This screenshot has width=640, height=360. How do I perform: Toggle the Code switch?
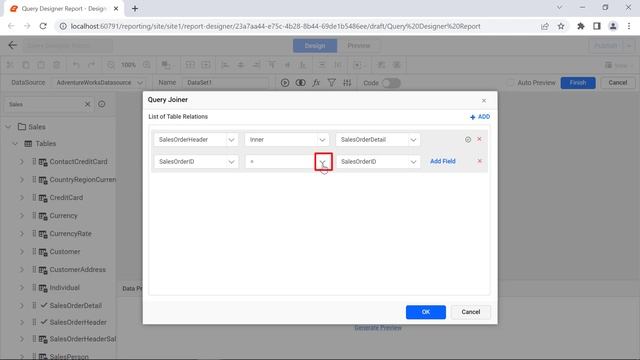tap(391, 83)
